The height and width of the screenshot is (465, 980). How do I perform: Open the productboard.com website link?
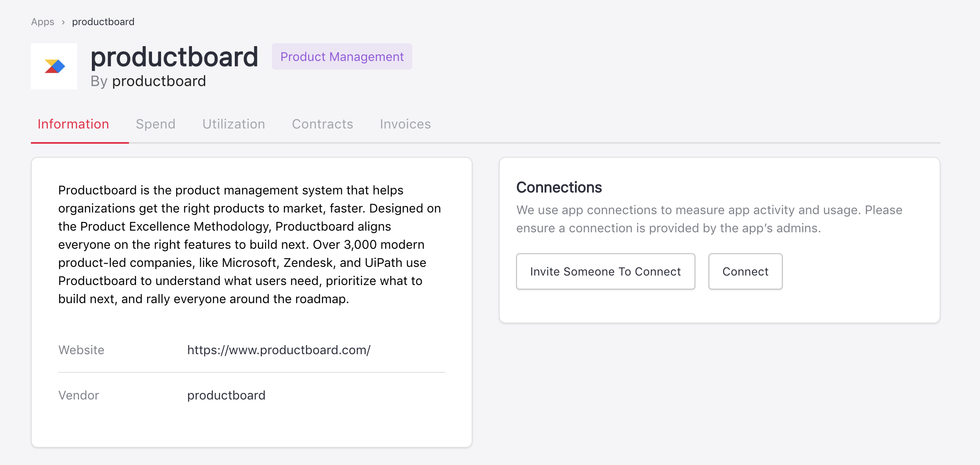click(278, 350)
